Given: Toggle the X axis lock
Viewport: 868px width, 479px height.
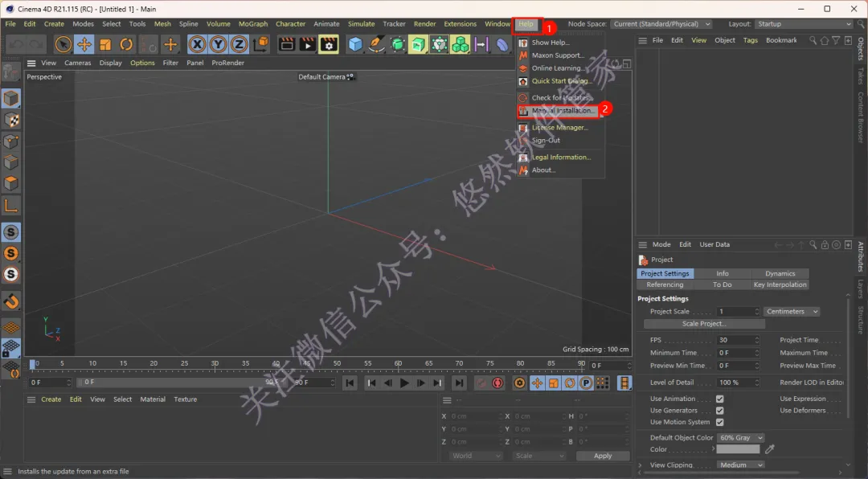Looking at the screenshot, I should (197, 44).
